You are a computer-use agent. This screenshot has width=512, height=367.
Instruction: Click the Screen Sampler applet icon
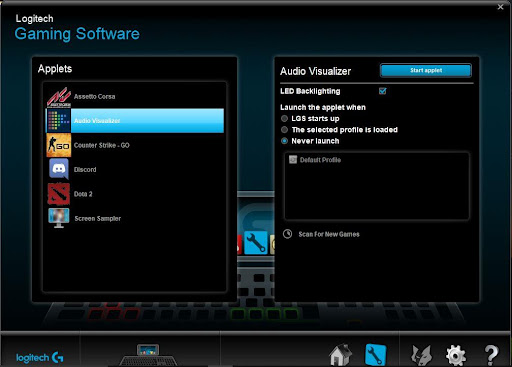(x=59, y=218)
